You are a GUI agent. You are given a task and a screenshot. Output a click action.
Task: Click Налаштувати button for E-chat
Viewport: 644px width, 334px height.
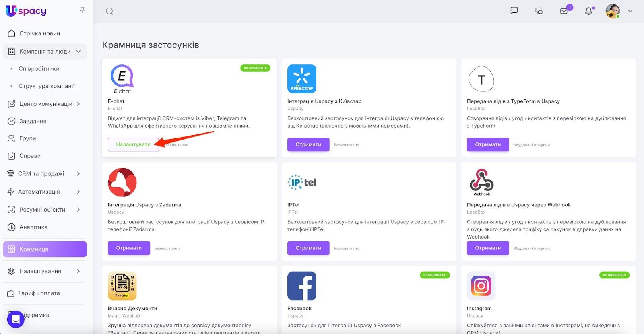click(x=133, y=144)
